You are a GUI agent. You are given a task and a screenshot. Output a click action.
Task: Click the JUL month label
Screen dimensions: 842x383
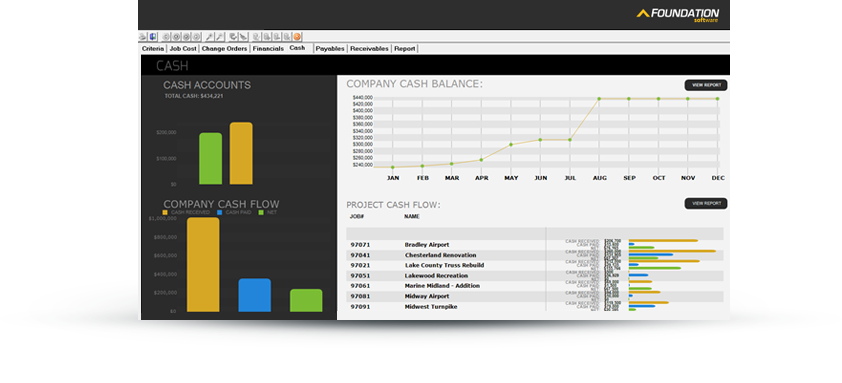[570, 178]
